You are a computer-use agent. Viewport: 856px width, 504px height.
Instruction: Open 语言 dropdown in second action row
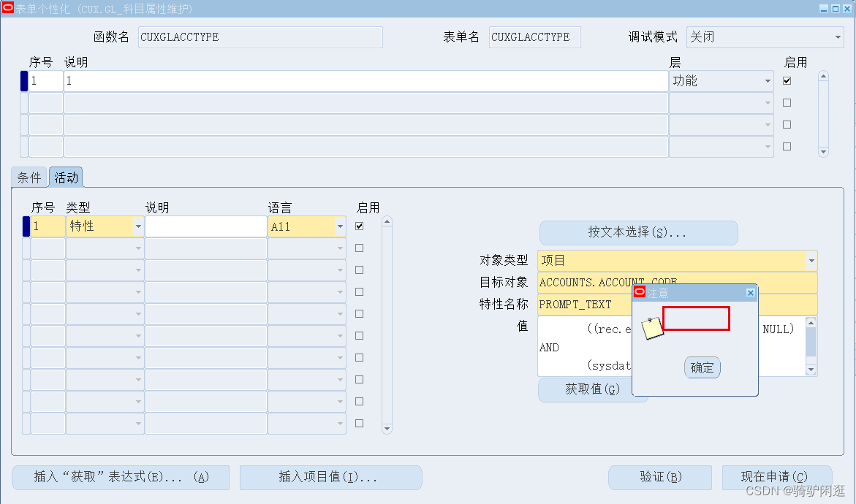(x=340, y=248)
